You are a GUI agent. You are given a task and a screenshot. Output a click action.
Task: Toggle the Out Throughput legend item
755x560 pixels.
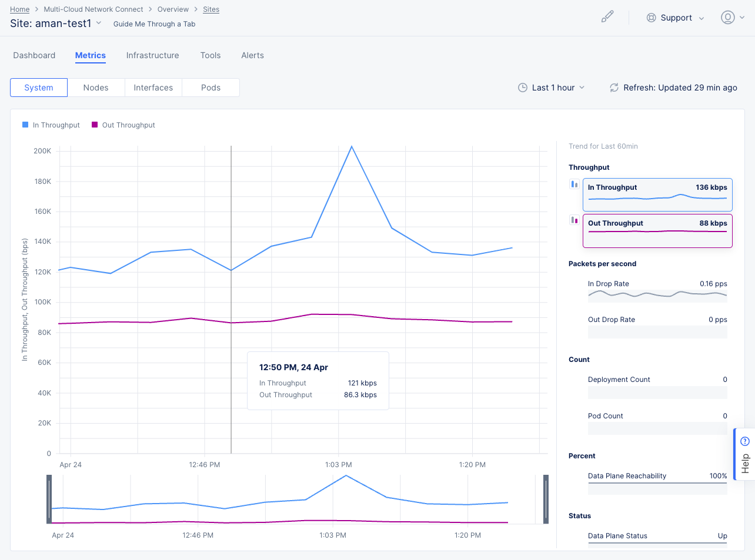pyautogui.click(x=123, y=125)
